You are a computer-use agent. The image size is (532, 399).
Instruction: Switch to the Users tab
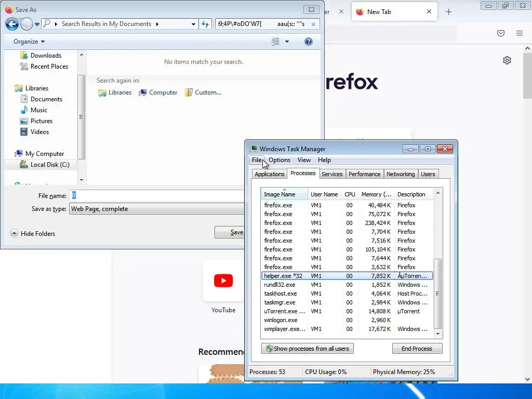(428, 174)
